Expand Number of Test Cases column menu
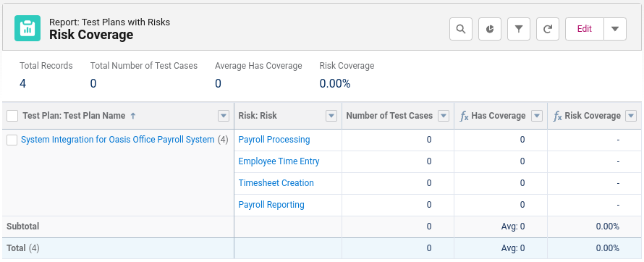644x262 pixels. (x=444, y=116)
